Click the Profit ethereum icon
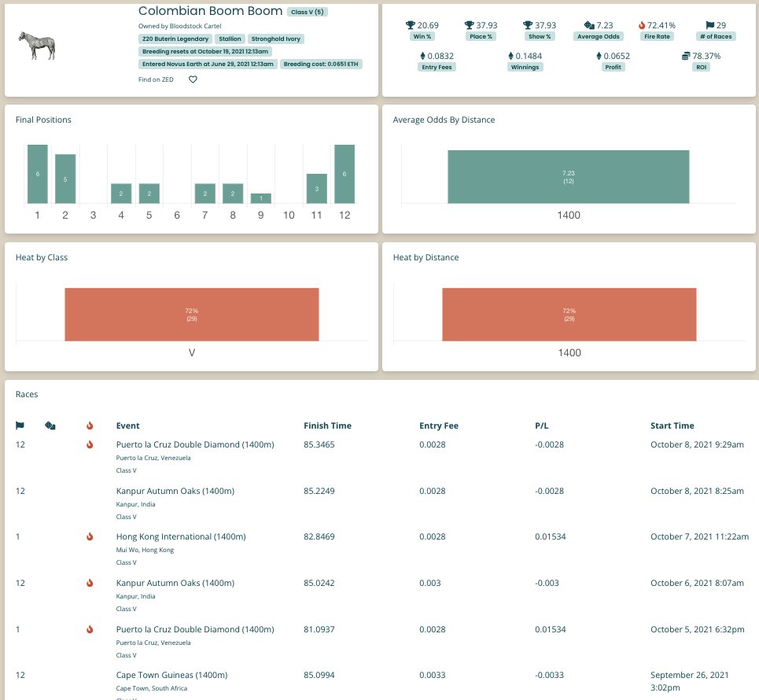 tap(599, 56)
